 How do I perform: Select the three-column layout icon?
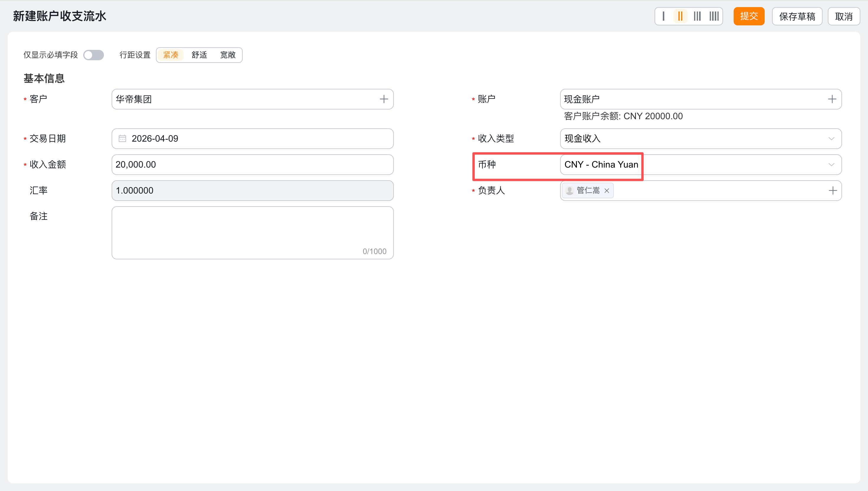(697, 16)
